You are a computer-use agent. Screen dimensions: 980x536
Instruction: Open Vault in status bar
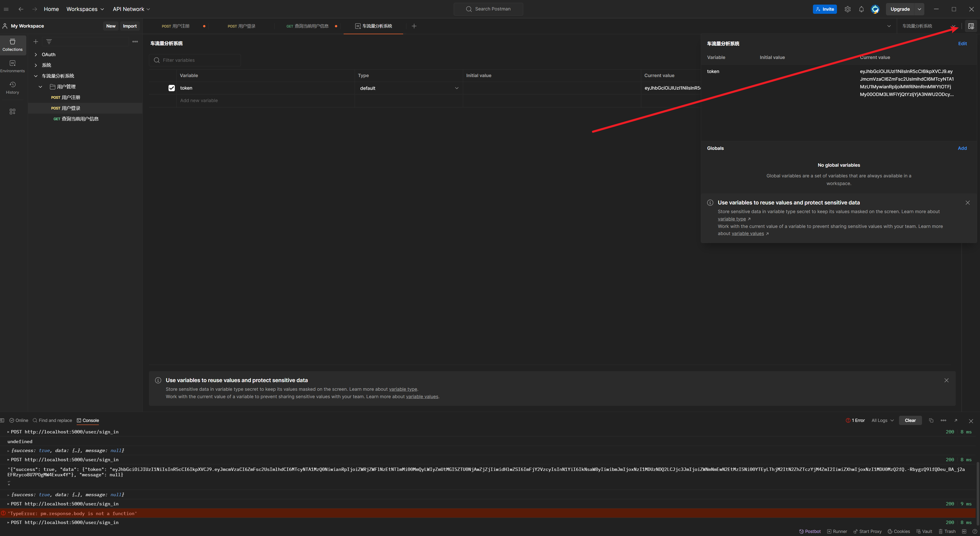(924, 531)
